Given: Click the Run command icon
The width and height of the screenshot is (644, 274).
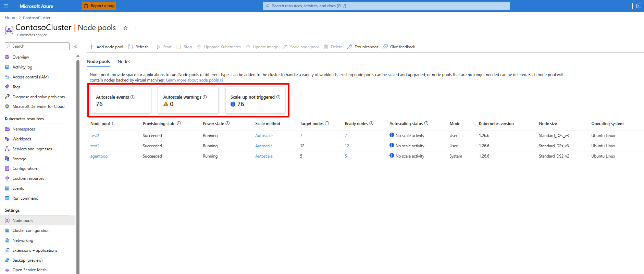Looking at the screenshot, I should pos(7,198).
